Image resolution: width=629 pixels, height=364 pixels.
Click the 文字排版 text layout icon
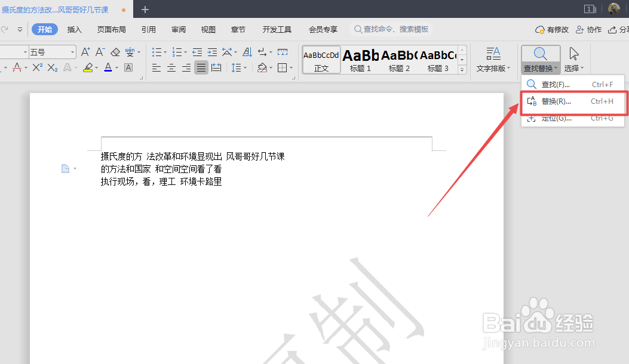point(493,58)
